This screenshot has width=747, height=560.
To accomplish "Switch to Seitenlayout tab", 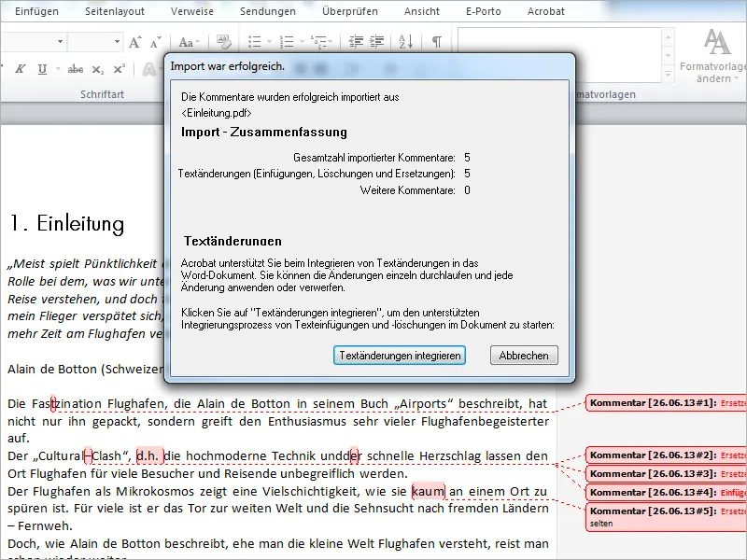I will click(x=114, y=11).
